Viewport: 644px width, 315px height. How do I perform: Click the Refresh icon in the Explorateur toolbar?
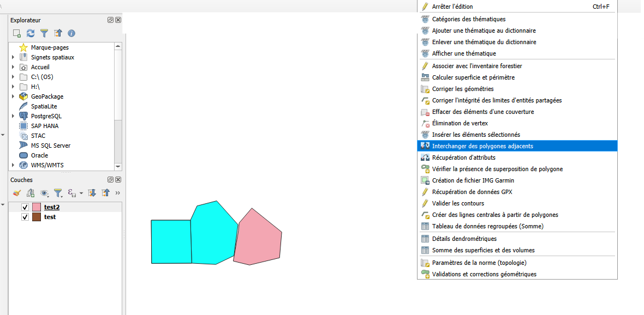pyautogui.click(x=31, y=33)
